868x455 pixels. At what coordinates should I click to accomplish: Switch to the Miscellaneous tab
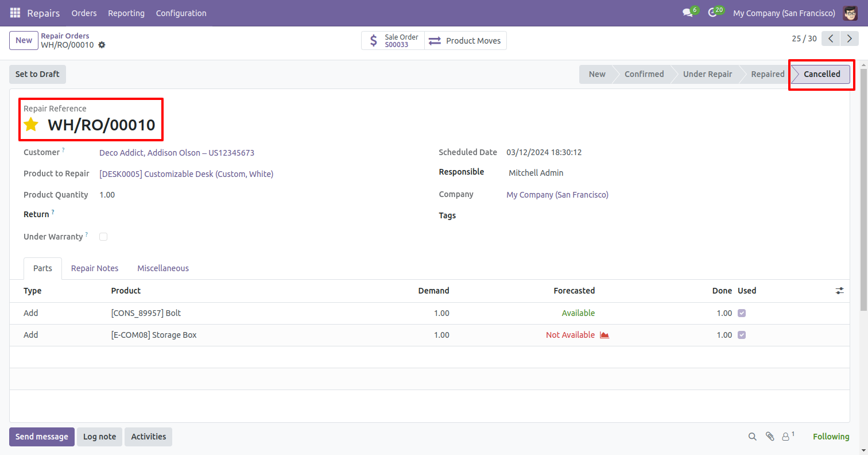pyautogui.click(x=163, y=268)
